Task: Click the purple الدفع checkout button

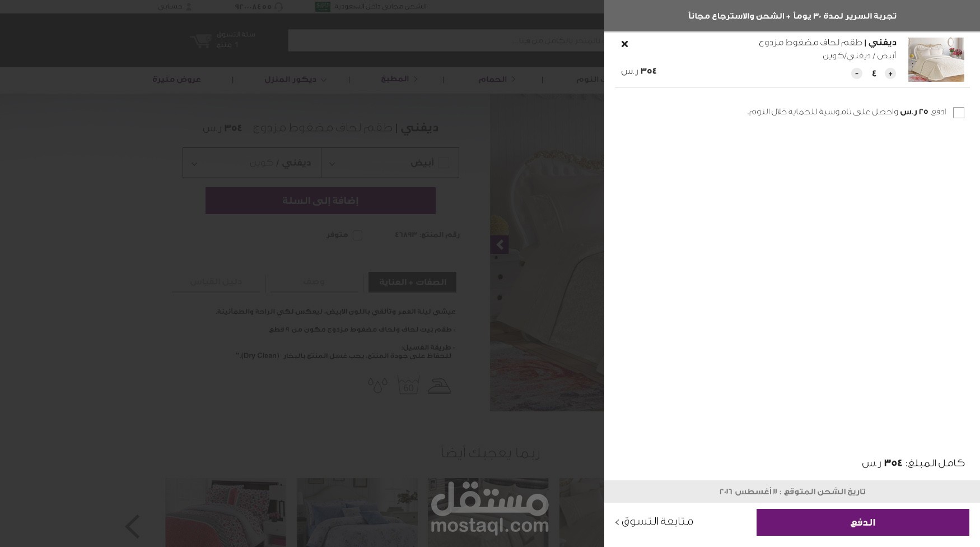Action: coord(862,522)
